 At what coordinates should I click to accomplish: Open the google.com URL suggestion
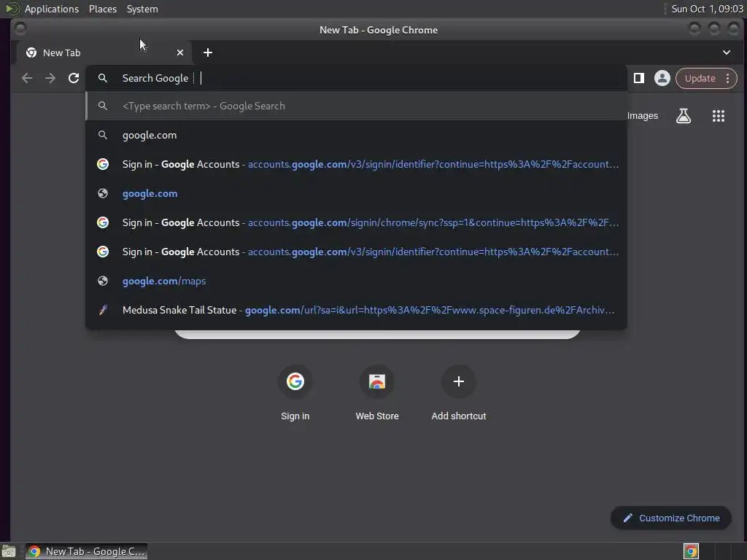click(x=356, y=193)
